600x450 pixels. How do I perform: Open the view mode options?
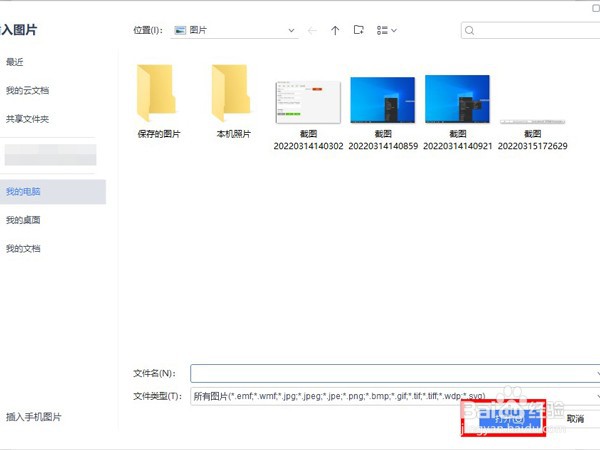click(386, 30)
